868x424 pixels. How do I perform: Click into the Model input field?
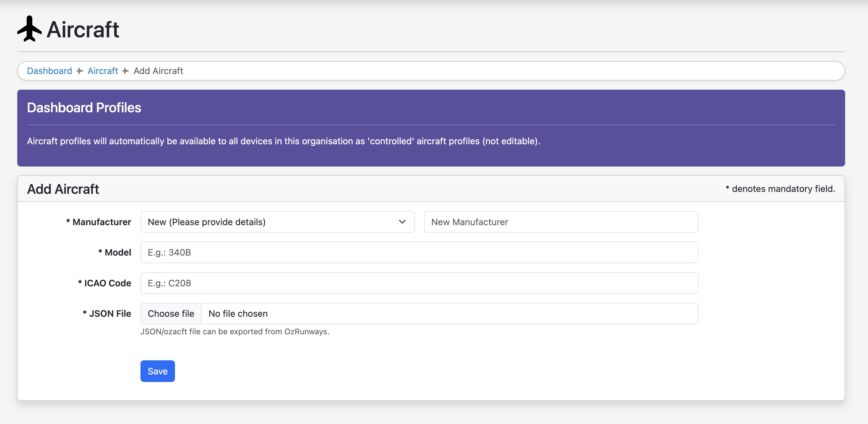419,252
